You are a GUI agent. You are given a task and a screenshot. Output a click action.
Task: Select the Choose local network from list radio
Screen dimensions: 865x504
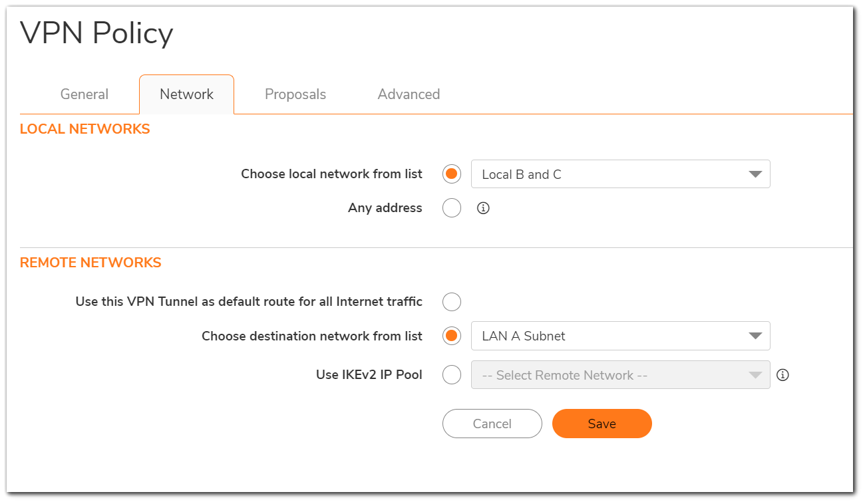coord(452,174)
